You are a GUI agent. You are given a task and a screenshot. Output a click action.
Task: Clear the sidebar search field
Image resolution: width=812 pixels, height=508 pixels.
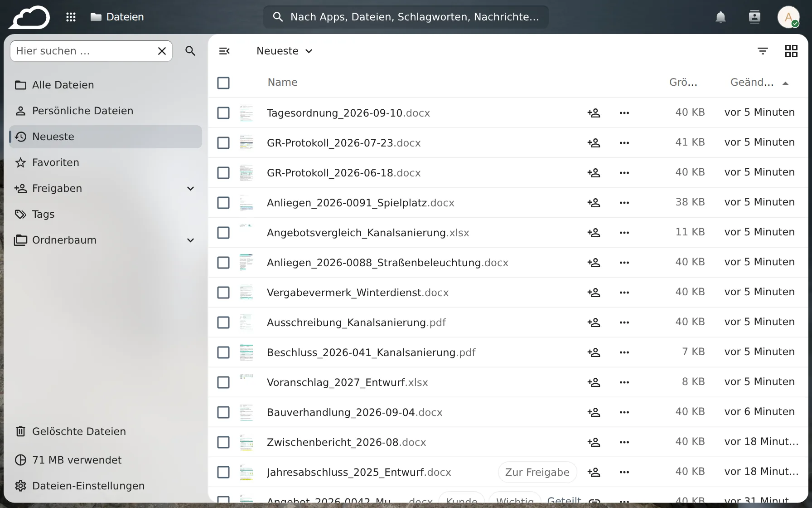162,51
